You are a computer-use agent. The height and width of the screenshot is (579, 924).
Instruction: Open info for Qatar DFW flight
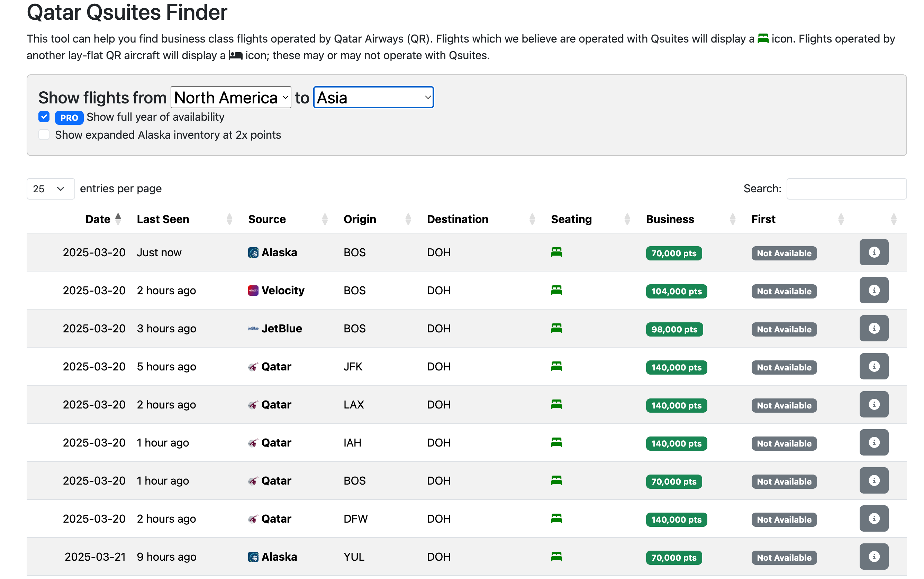coord(873,518)
